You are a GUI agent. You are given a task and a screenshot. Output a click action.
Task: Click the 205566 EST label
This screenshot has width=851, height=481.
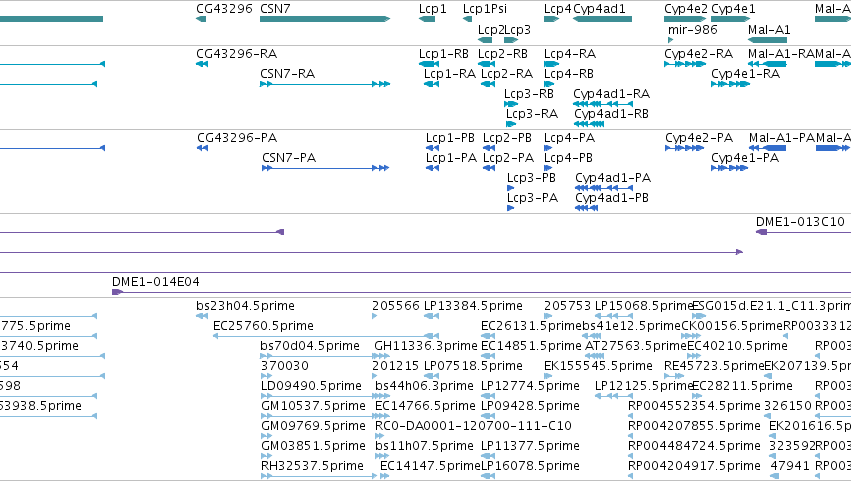pos(396,306)
